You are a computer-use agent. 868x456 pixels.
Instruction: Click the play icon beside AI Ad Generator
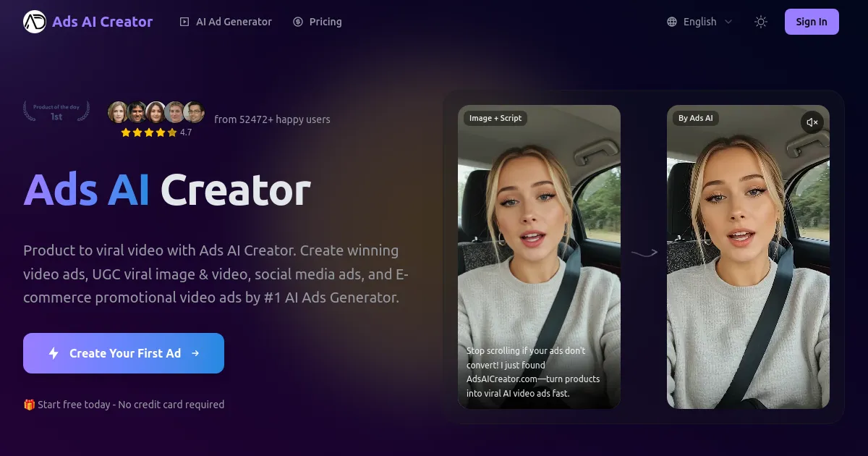(x=184, y=22)
